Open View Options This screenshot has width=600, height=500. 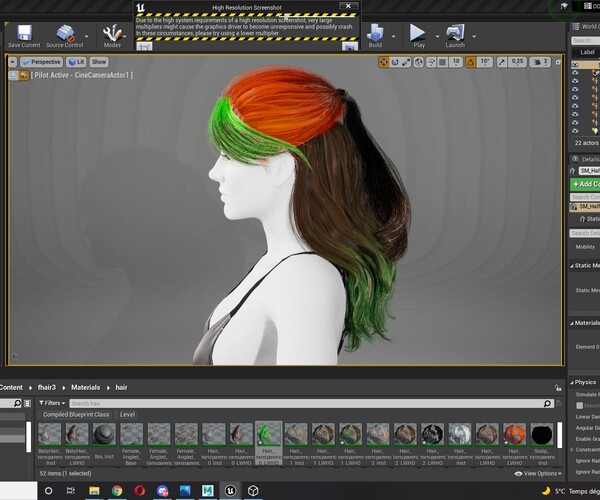(x=538, y=474)
